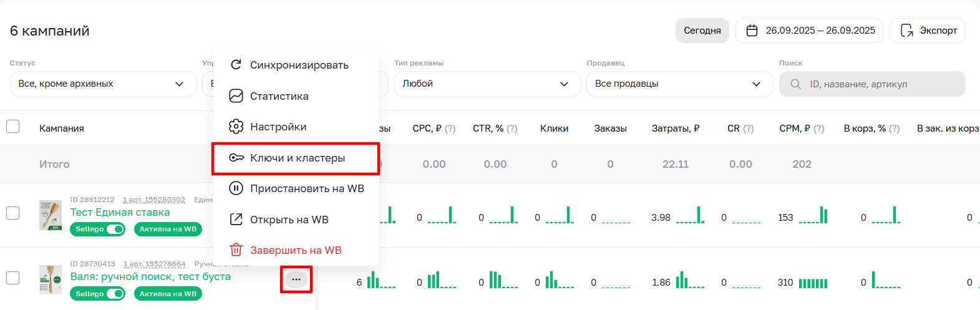Click the red trash icon Завершить на WB
Viewport: 980px width, 310px height.
(236, 250)
